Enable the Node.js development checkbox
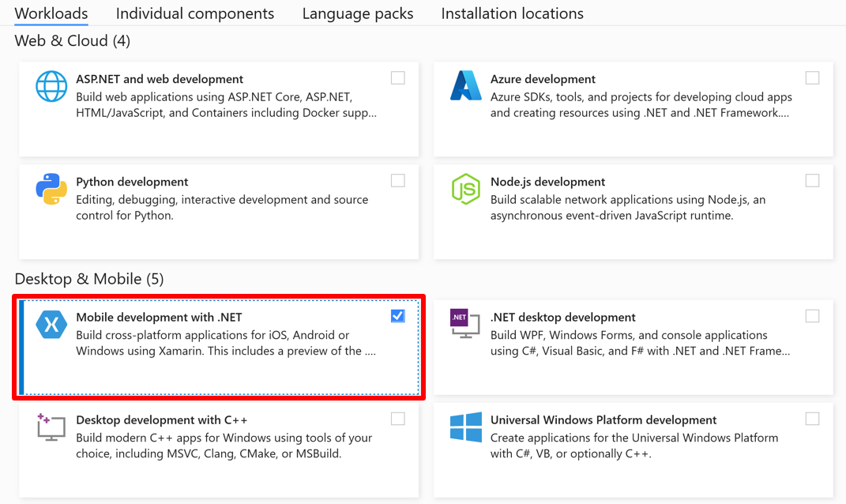Image resolution: width=846 pixels, height=504 pixels. coord(812,181)
